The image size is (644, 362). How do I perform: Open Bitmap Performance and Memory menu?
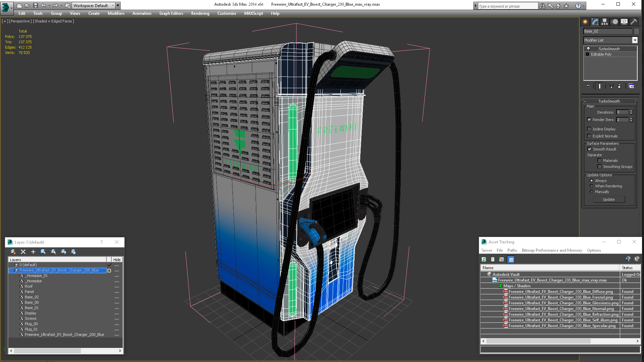pos(552,250)
